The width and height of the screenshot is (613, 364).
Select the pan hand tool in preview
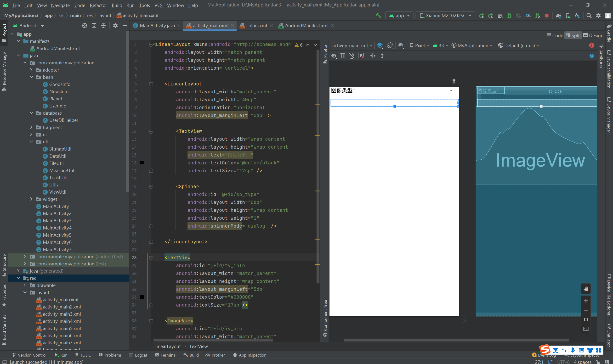click(585, 289)
